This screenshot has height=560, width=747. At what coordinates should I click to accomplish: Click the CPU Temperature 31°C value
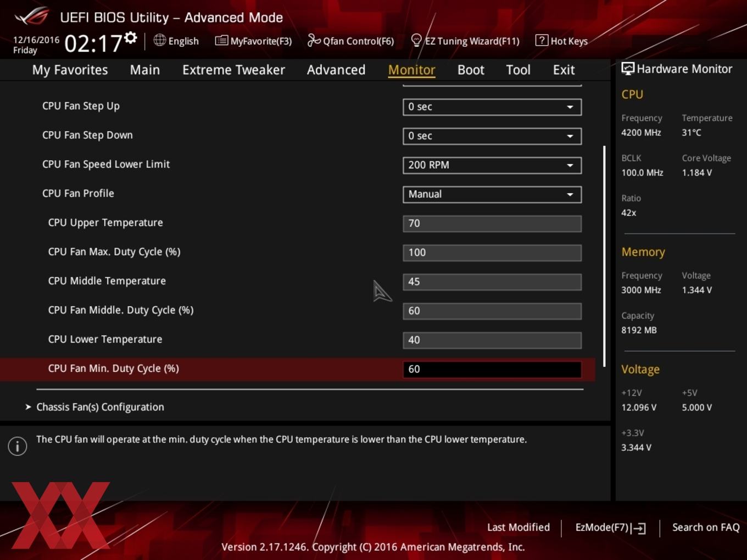[x=692, y=132]
